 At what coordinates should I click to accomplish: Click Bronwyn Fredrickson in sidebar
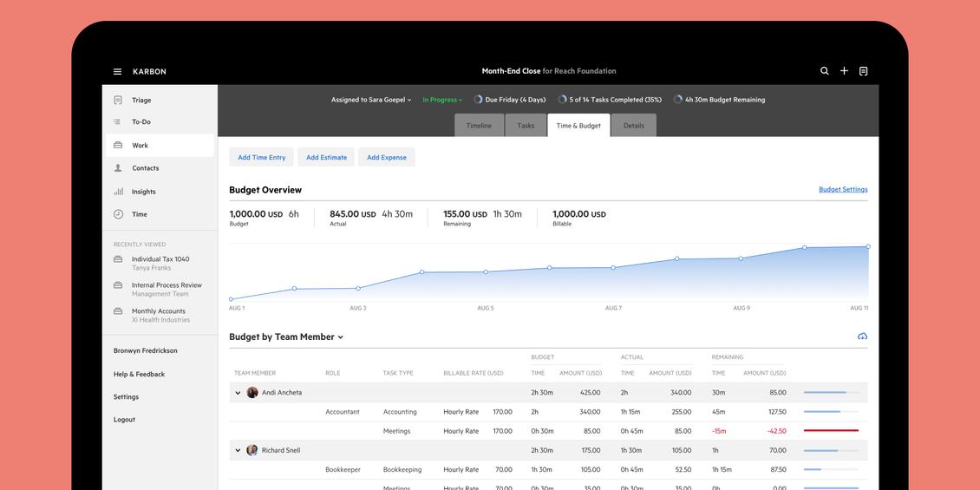tap(145, 350)
